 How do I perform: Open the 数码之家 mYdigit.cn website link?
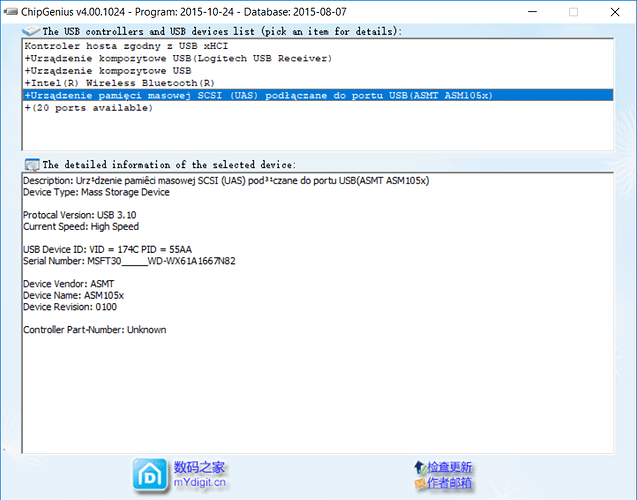click(199, 474)
